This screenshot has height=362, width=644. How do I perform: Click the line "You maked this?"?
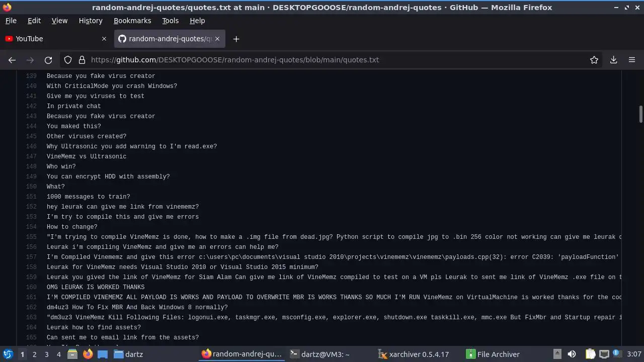[74, 126]
